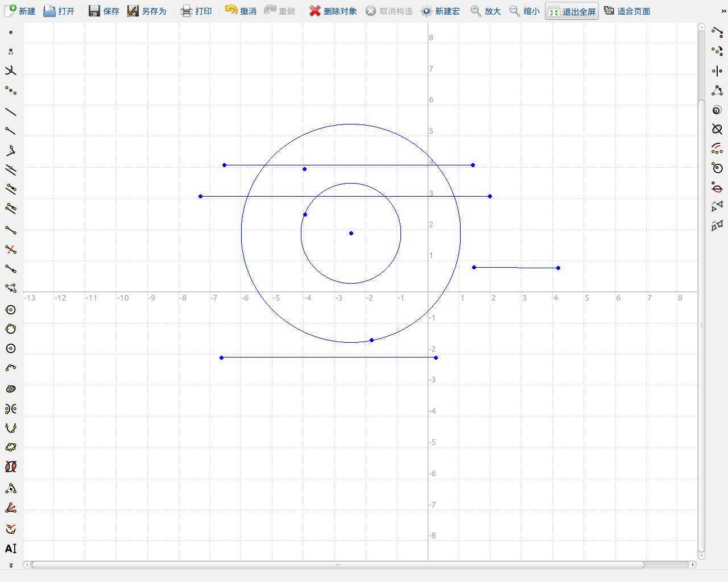The image size is (728, 582).
Task: Click 缩小 (Zoom Out) button
Action: 524,11
